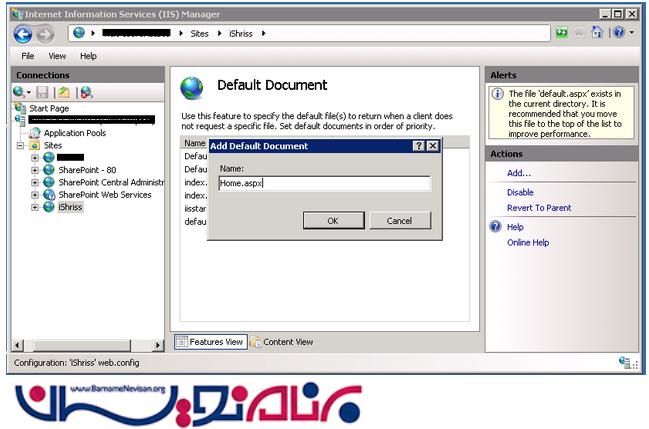Viewport: 649px width, 429px height.
Task: Collapse the Sites tree node
Action: point(20,145)
